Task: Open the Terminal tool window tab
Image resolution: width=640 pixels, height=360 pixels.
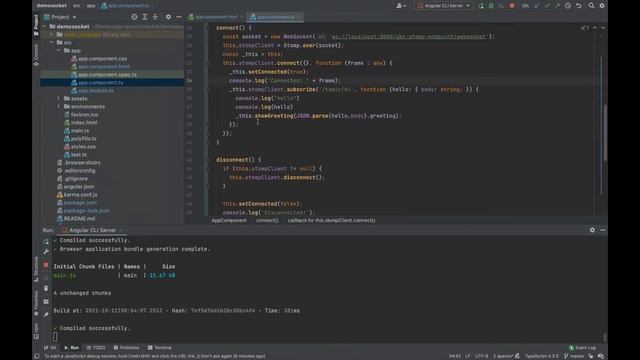Action: 160,348
